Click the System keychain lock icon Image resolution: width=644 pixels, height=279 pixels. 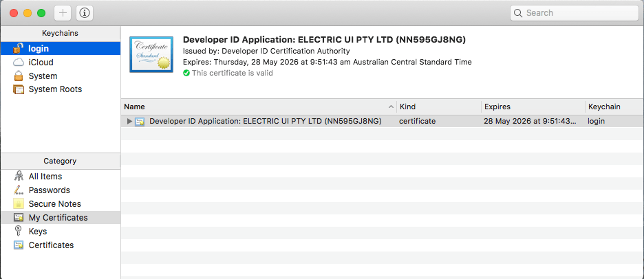[19, 76]
